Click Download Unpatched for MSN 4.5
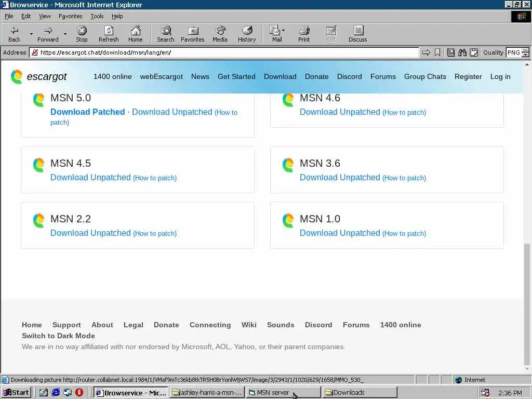 click(x=90, y=178)
